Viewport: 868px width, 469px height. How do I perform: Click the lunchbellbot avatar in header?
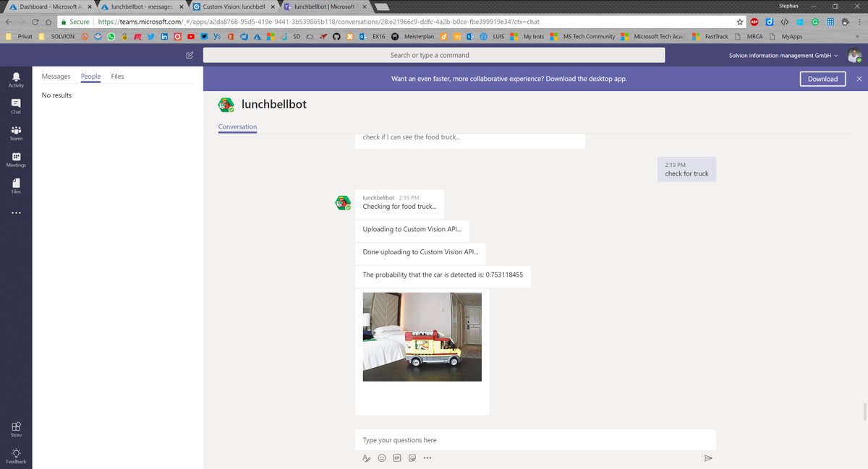(226, 105)
